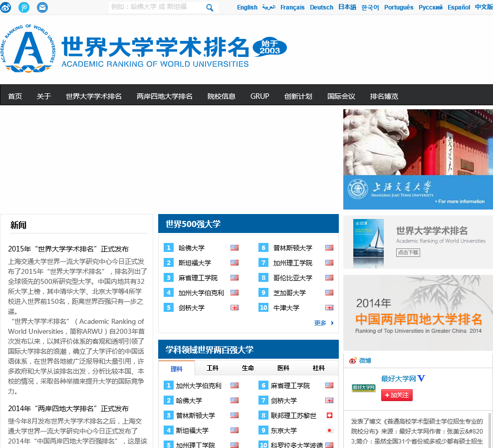Viewport: 493px width, 448px height.
Task: Open the 创新计划 navigation item
Action: tap(298, 96)
